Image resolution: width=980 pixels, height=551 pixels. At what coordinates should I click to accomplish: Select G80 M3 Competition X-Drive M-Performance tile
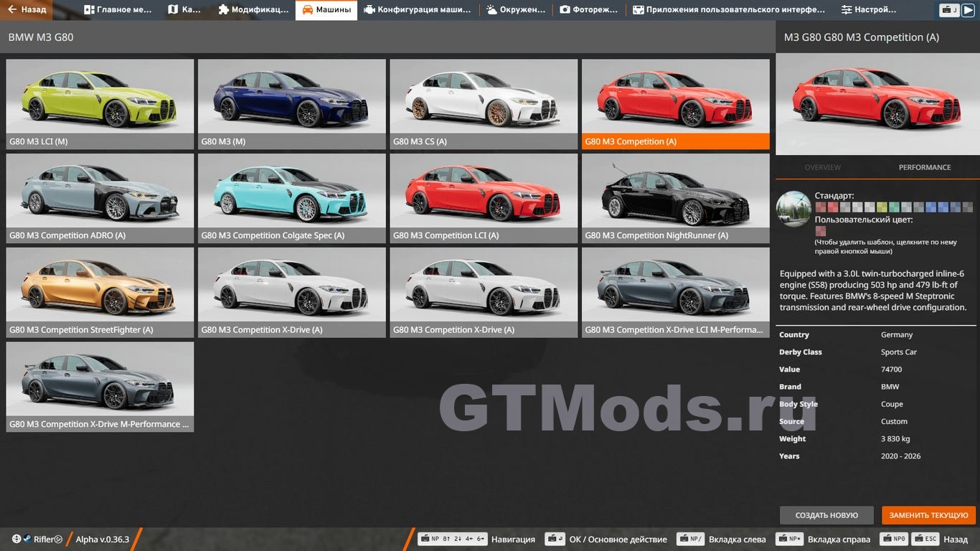tap(100, 387)
